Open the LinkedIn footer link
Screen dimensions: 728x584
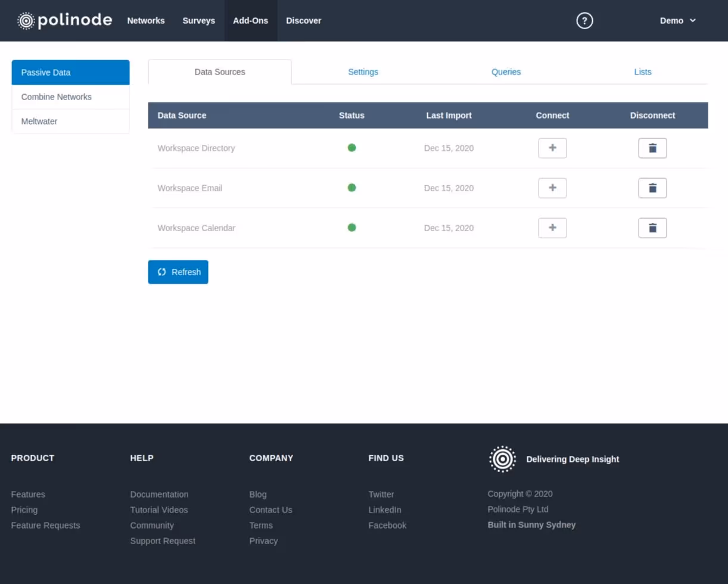385,510
